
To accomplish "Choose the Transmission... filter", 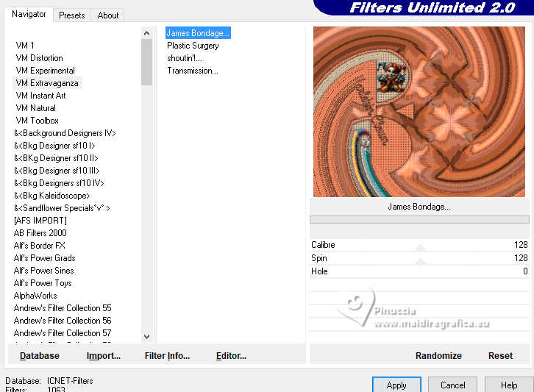I will 193,71.
